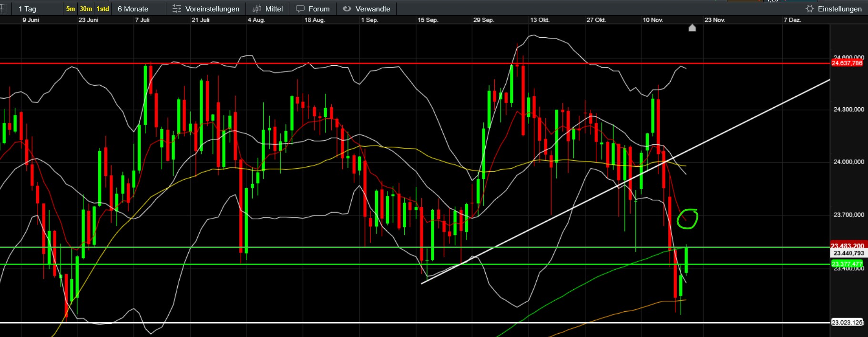The height and width of the screenshot is (337, 868).
Task: Open the Forum speech bubble icon
Action: click(x=300, y=9)
